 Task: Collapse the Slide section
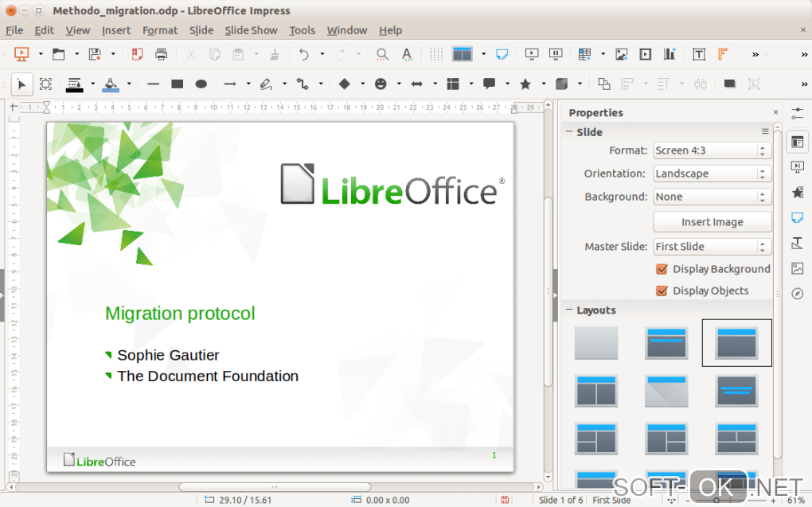coord(569,132)
